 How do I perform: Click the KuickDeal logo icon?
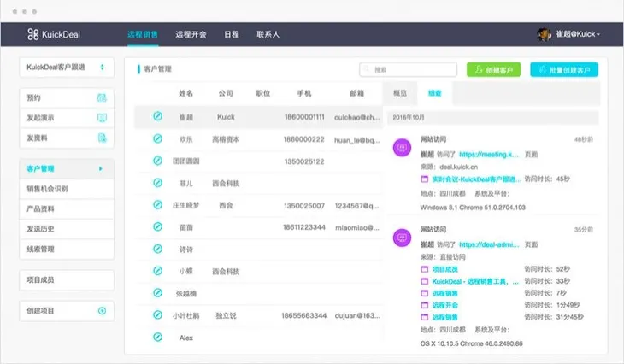coord(32,34)
